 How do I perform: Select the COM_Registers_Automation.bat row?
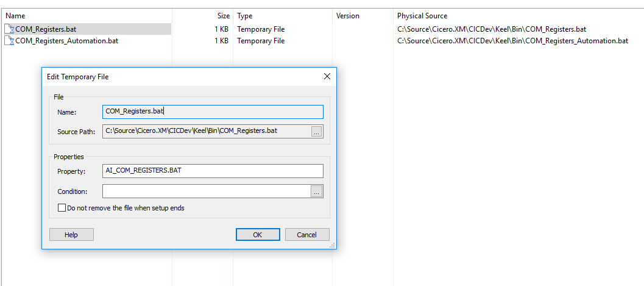[x=67, y=41]
